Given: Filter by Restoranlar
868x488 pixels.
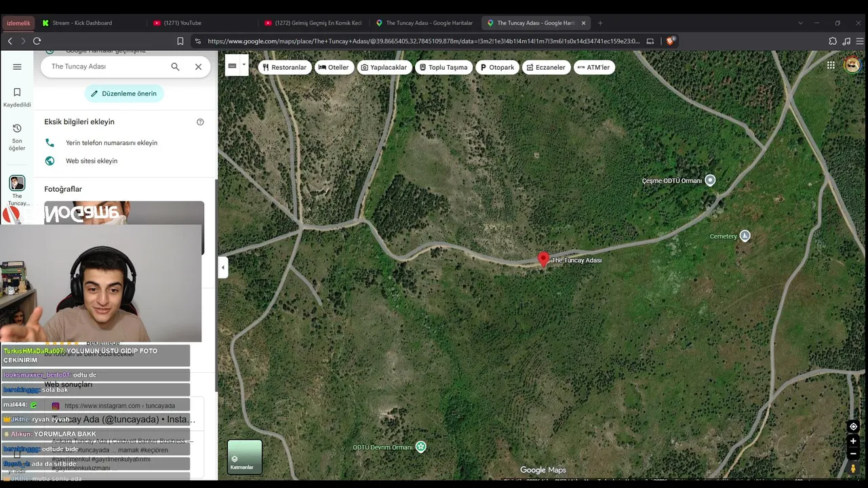Looking at the screenshot, I should point(285,67).
